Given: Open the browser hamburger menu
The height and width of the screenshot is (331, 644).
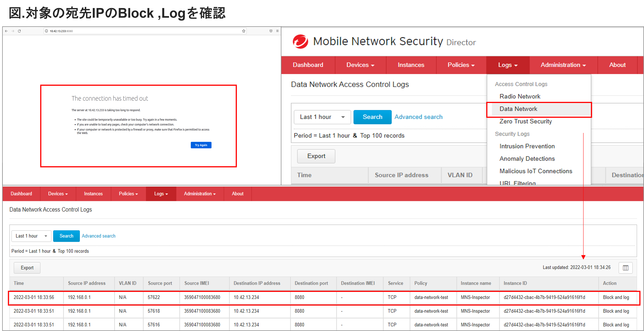Looking at the screenshot, I should [277, 31].
